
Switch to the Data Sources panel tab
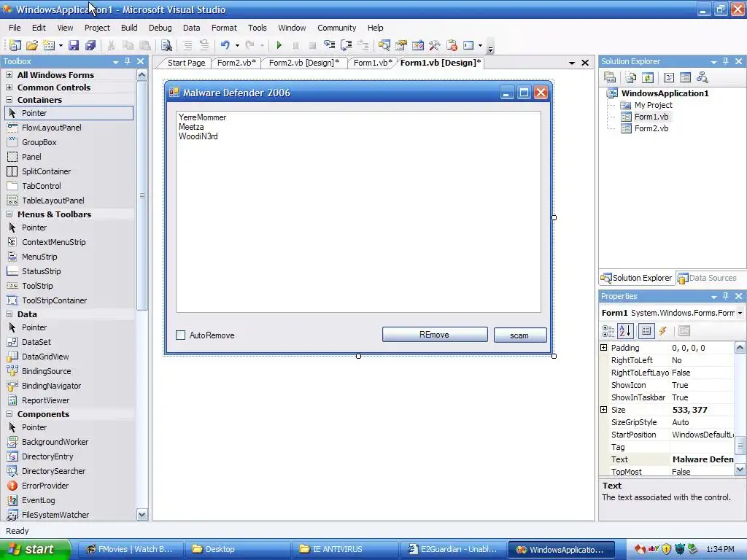pos(707,278)
